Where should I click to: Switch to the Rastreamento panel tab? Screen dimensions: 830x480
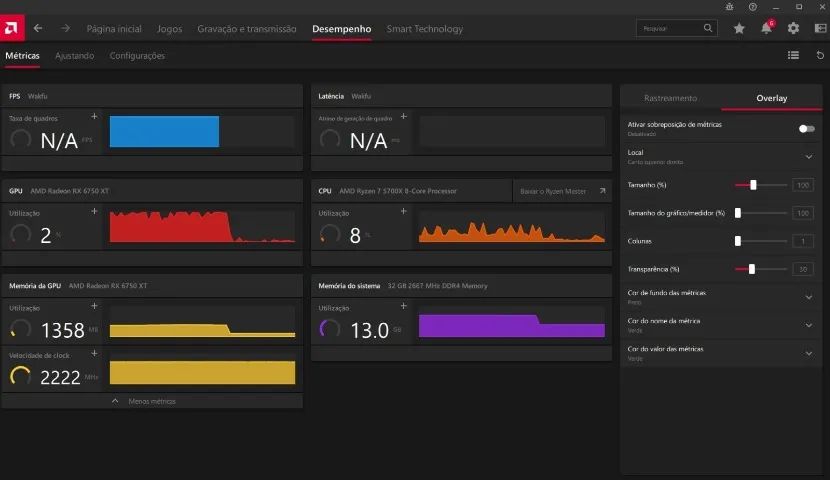670,98
